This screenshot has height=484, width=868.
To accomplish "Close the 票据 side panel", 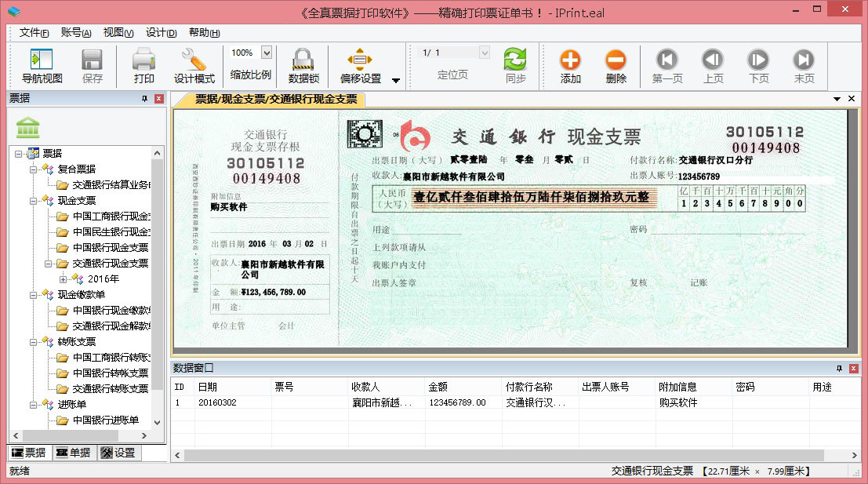I will pos(159,99).
